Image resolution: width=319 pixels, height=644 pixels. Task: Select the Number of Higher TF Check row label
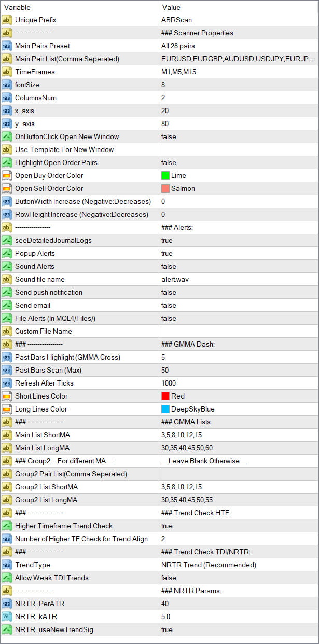[81, 539]
